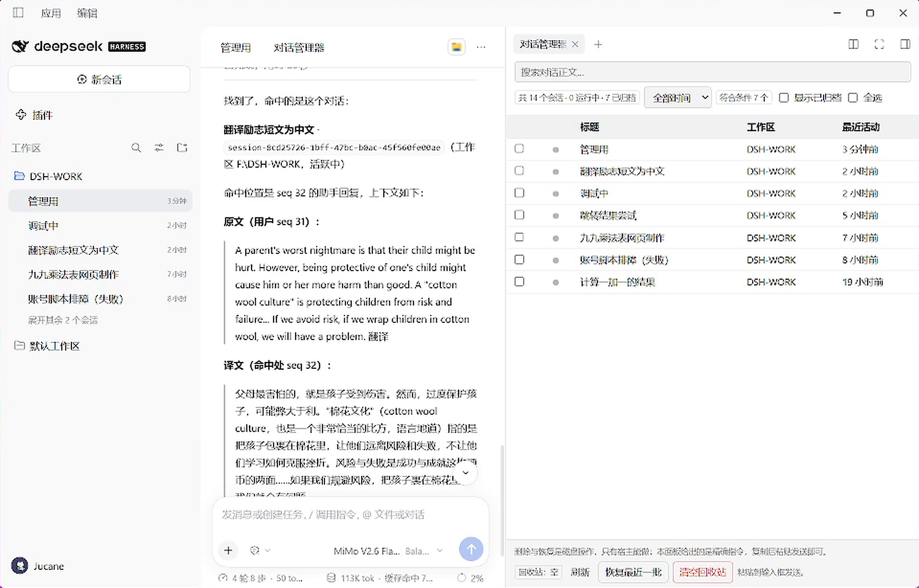Screen dimensions: 919x588
Task: Toggle right side panel icon
Action: point(905,45)
